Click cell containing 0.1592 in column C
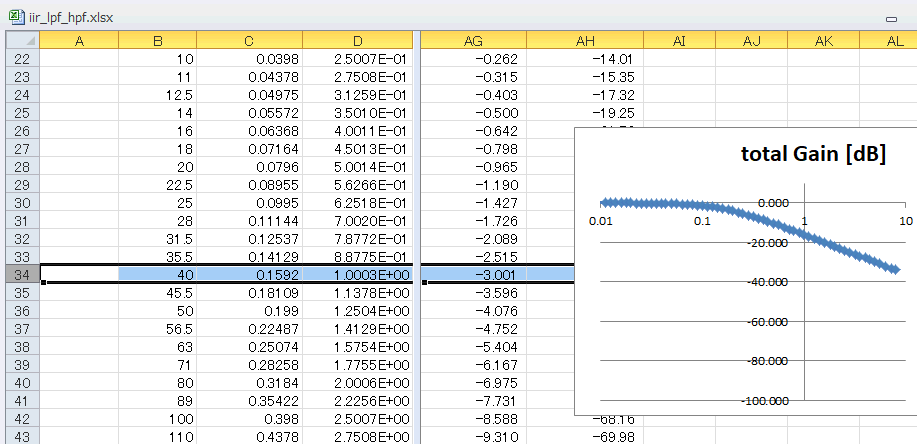This screenshot has height=444, width=917. pos(250,274)
